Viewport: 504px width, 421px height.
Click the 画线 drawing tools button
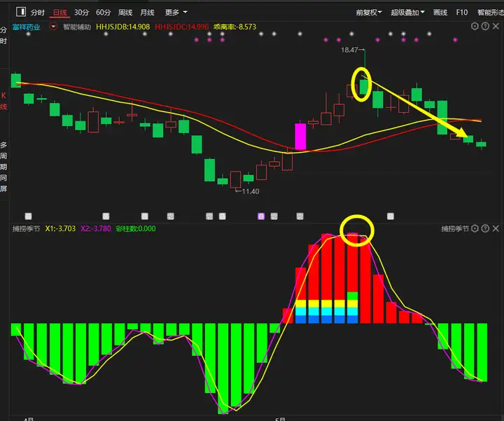[440, 13]
